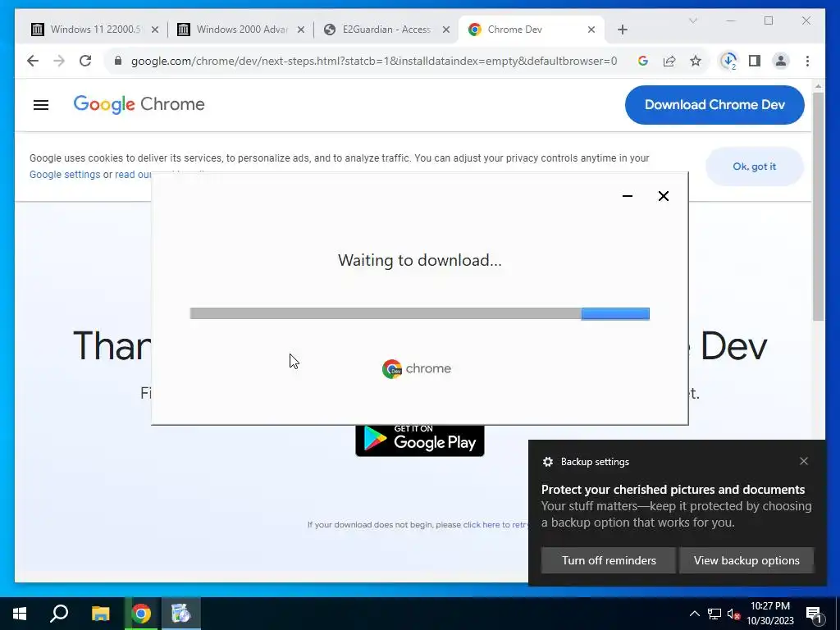Dismiss the Backup settings notification
This screenshot has height=630, width=840.
(x=804, y=461)
